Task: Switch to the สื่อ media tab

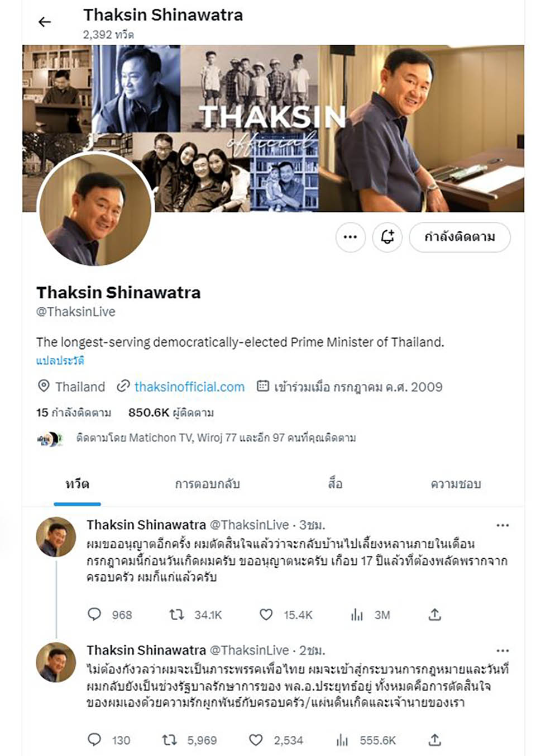Action: click(335, 484)
